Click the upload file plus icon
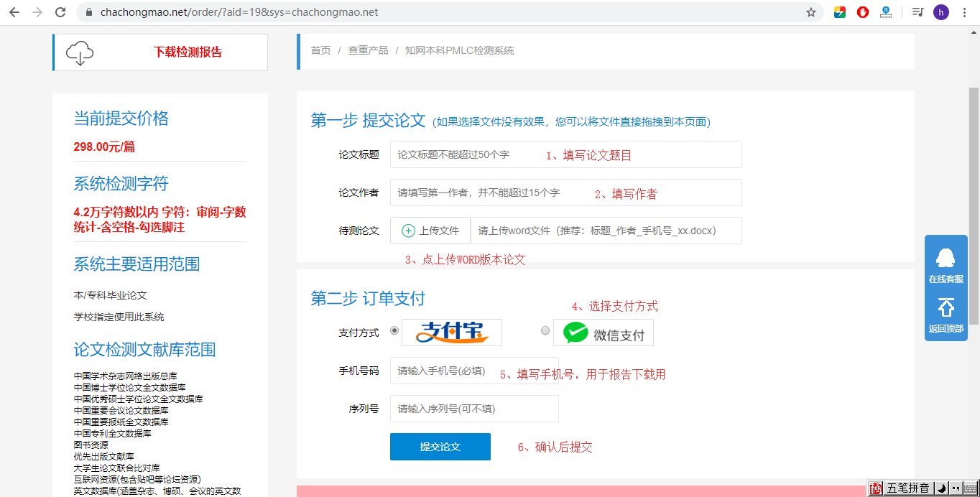The height and width of the screenshot is (497, 980). [x=407, y=231]
